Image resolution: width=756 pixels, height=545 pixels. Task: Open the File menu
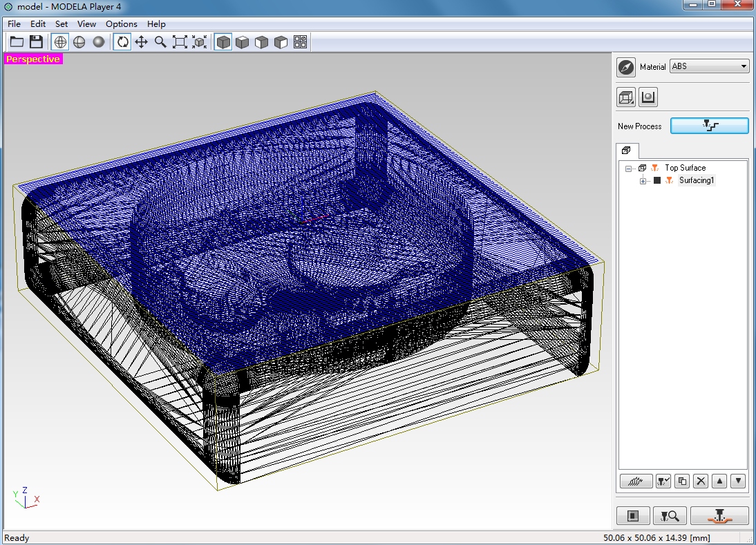14,23
